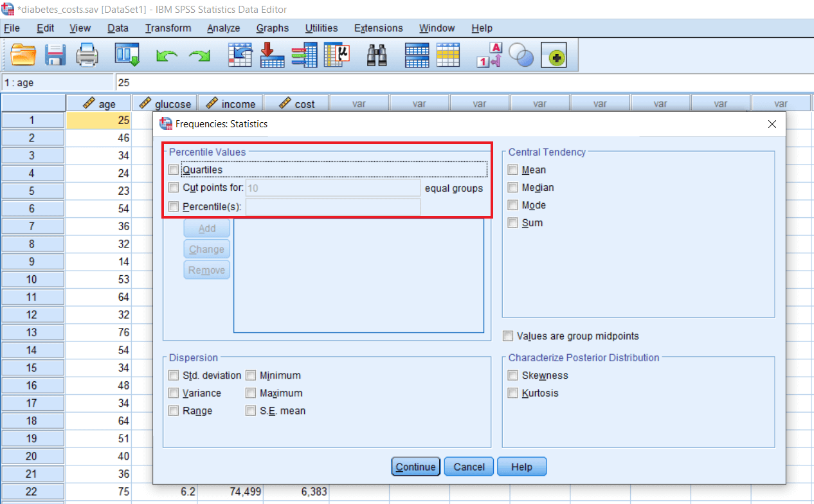Save the dataset with the Save icon
Viewport: 814px width, 504px height.
coord(55,55)
